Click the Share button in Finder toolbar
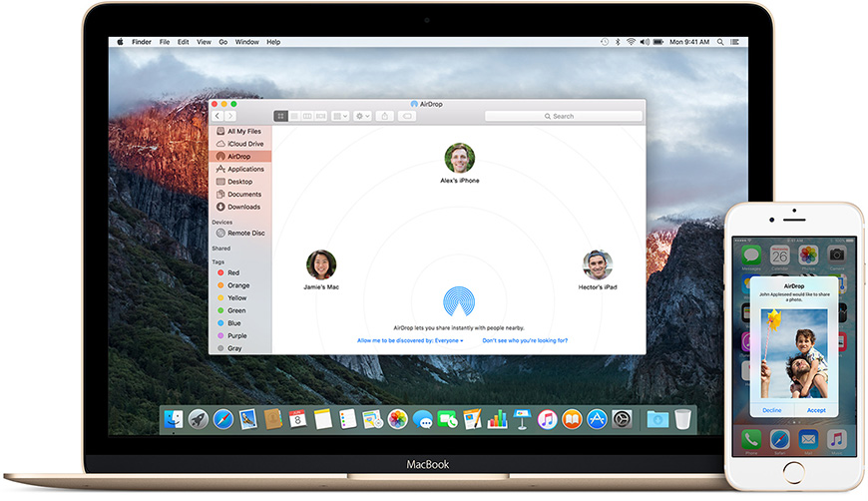868x501 pixels. pyautogui.click(x=385, y=116)
